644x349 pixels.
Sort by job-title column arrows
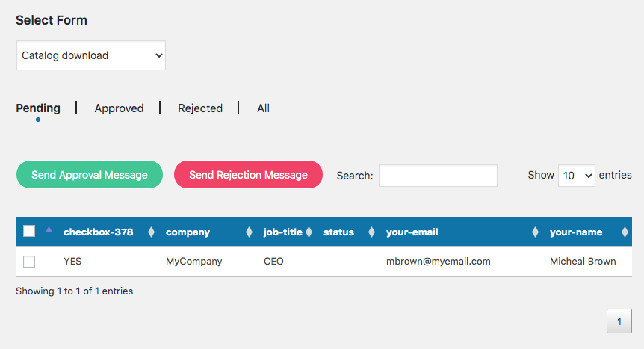point(309,232)
